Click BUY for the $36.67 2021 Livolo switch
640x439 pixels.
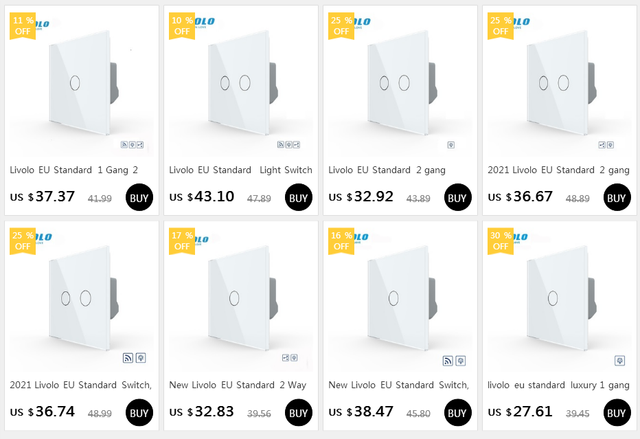(617, 197)
